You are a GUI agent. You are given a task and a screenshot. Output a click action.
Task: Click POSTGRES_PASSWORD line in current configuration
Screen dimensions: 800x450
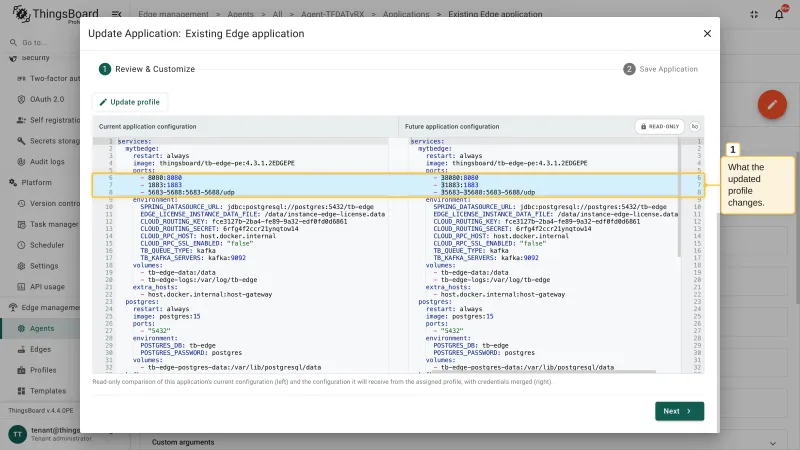[191, 353]
